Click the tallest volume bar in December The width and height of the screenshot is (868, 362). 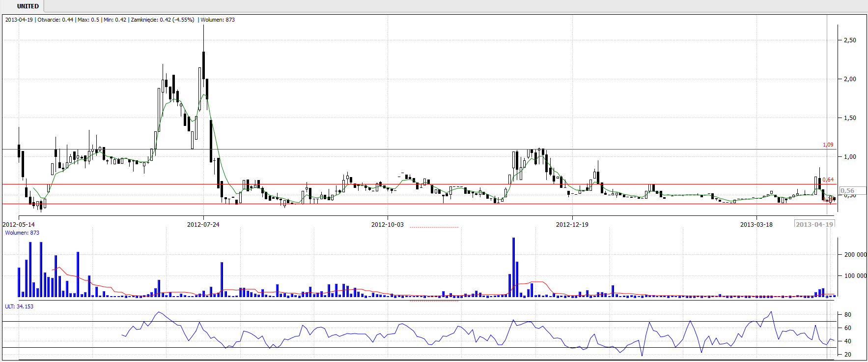coord(513,268)
